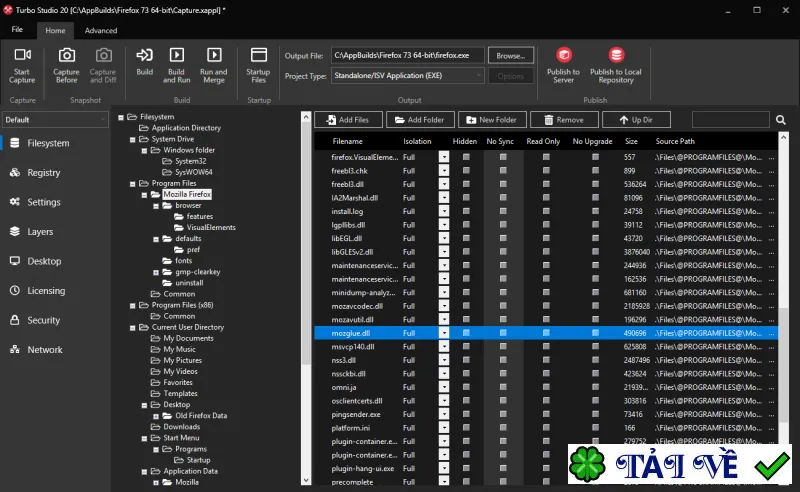This screenshot has width=800, height=492.
Task: Click the Capture Before camera icon
Action: click(x=66, y=55)
